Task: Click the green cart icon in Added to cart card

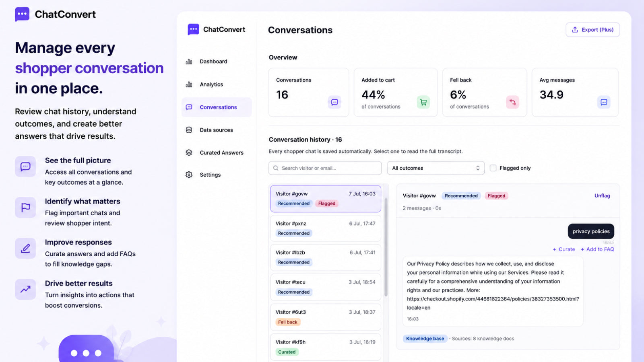Action: pyautogui.click(x=423, y=102)
